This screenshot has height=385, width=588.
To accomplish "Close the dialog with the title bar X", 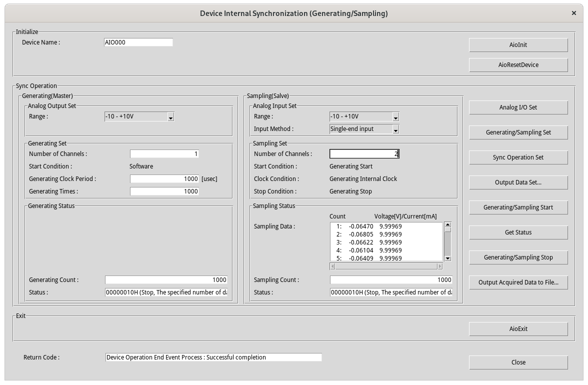I will click(x=573, y=13).
